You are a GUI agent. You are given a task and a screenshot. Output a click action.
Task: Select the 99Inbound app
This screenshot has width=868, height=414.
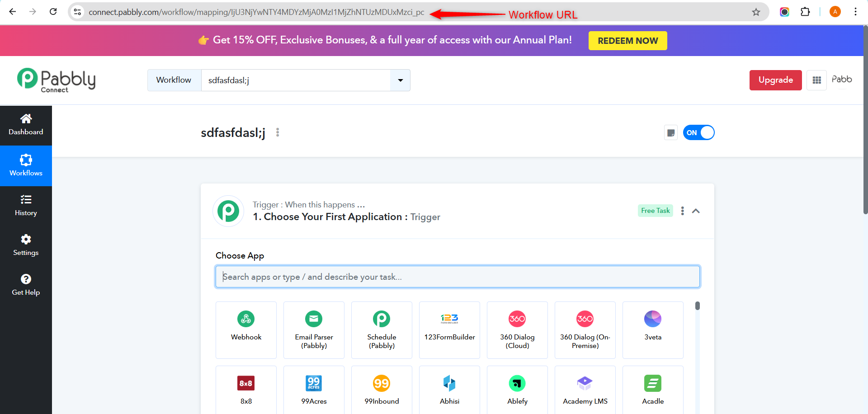click(382, 390)
